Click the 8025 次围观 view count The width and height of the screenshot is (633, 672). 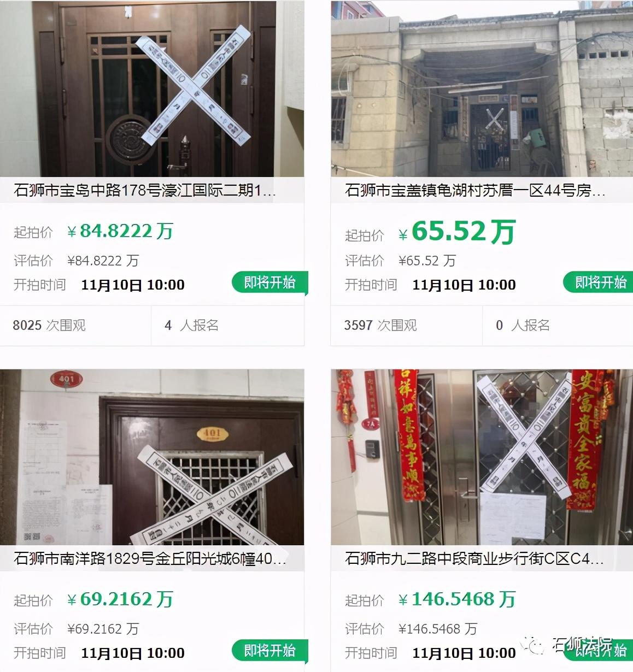(x=49, y=325)
